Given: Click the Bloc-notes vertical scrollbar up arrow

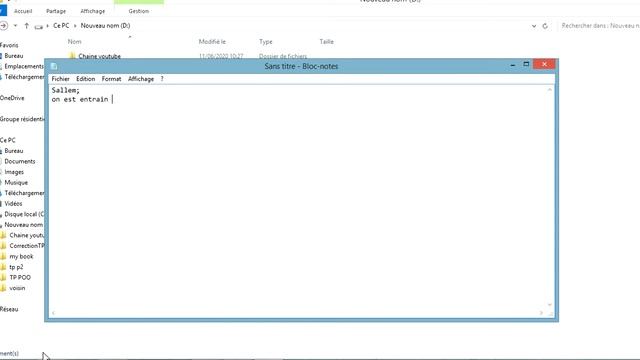Looking at the screenshot, I should 550,89.
